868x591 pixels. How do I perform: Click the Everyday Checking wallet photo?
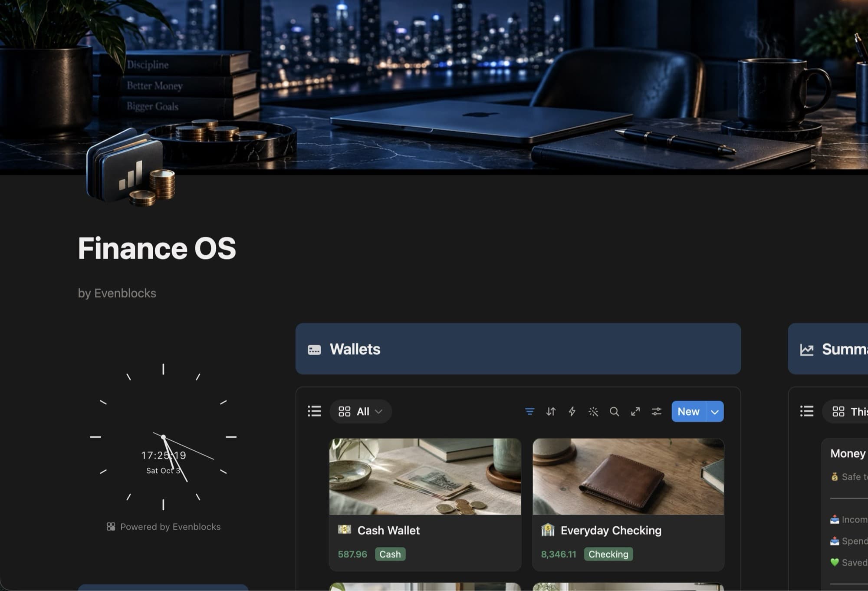click(628, 476)
